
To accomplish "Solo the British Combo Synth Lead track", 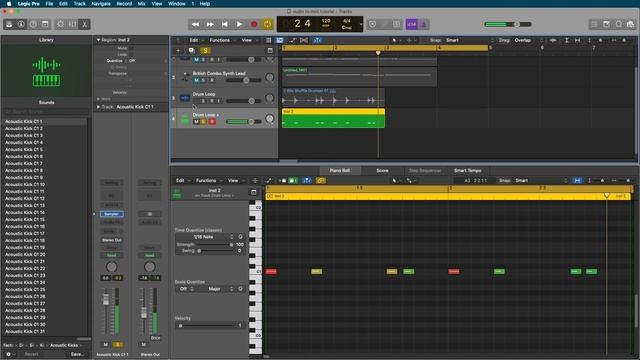I will click(x=204, y=80).
